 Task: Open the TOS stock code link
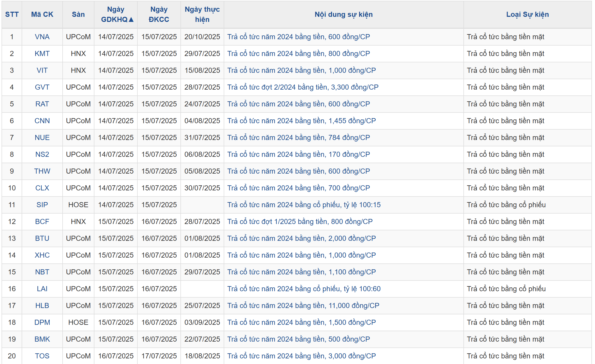(42, 356)
